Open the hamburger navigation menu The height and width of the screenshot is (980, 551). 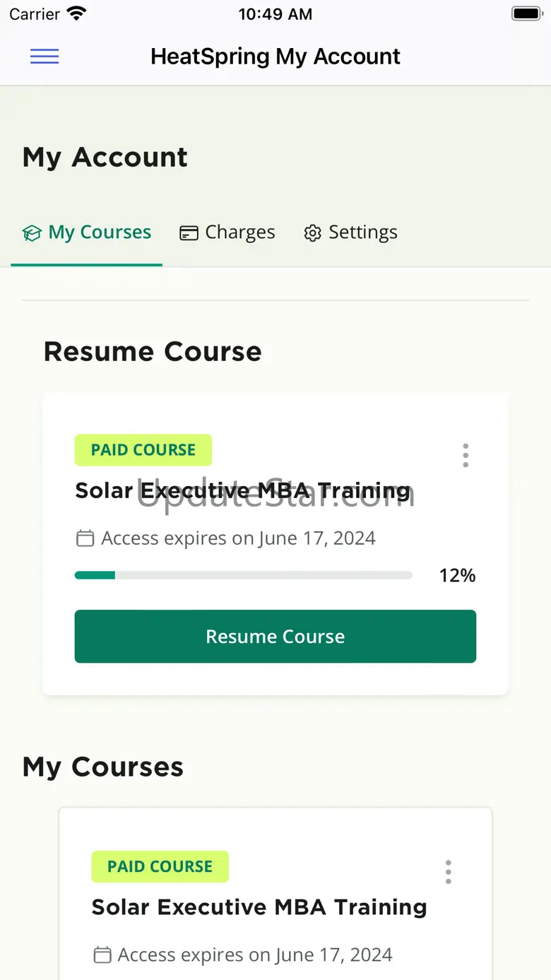[45, 57]
